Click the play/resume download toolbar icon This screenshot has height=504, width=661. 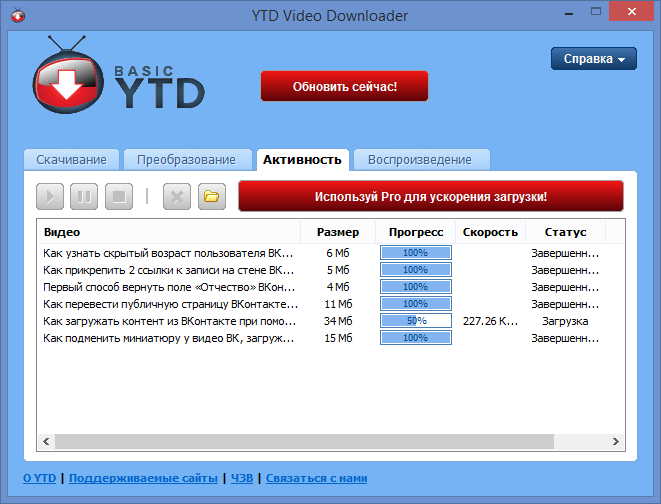tap(50, 196)
